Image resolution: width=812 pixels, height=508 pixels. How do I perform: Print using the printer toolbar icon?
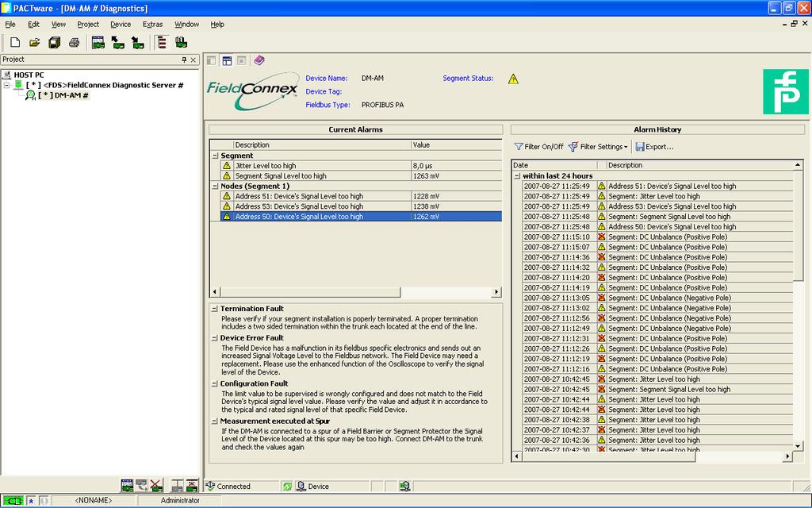[x=74, y=43]
